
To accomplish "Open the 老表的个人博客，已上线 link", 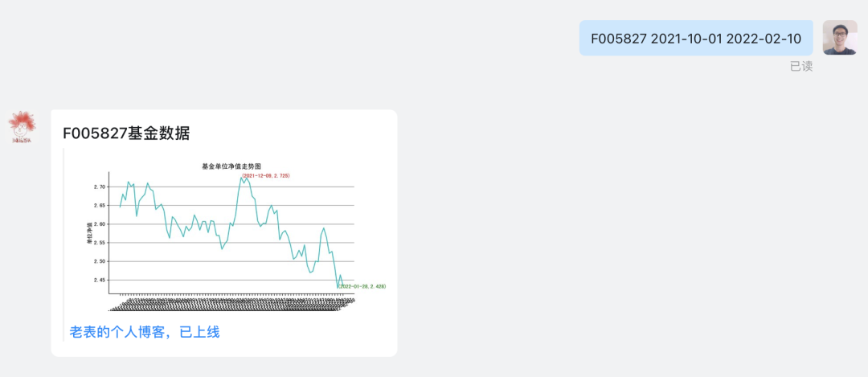I will tap(145, 332).
